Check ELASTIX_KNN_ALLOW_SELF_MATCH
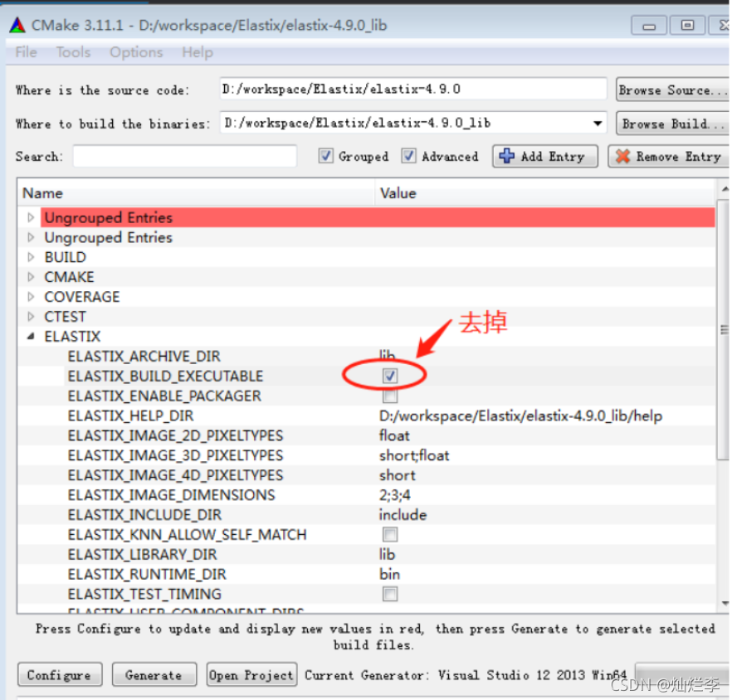The width and height of the screenshot is (732, 700). [x=388, y=534]
